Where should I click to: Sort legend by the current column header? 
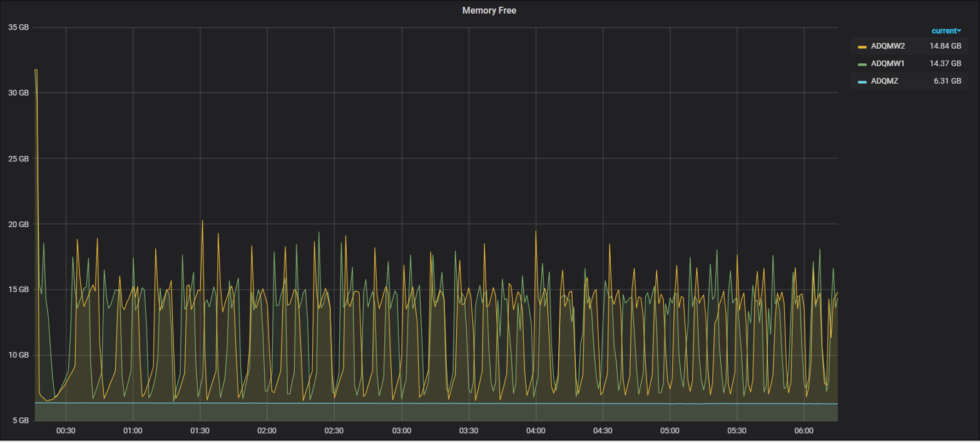point(946,31)
